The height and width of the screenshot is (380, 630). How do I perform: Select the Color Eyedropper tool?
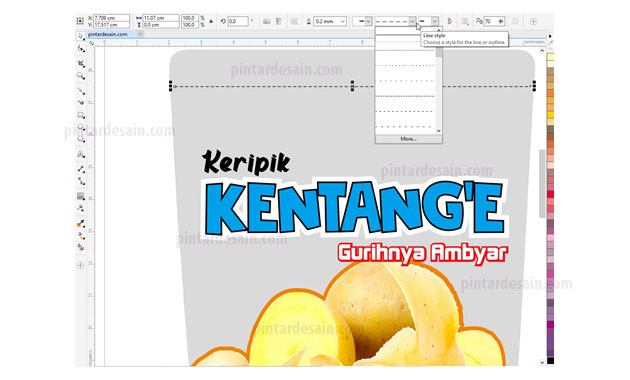(81, 223)
